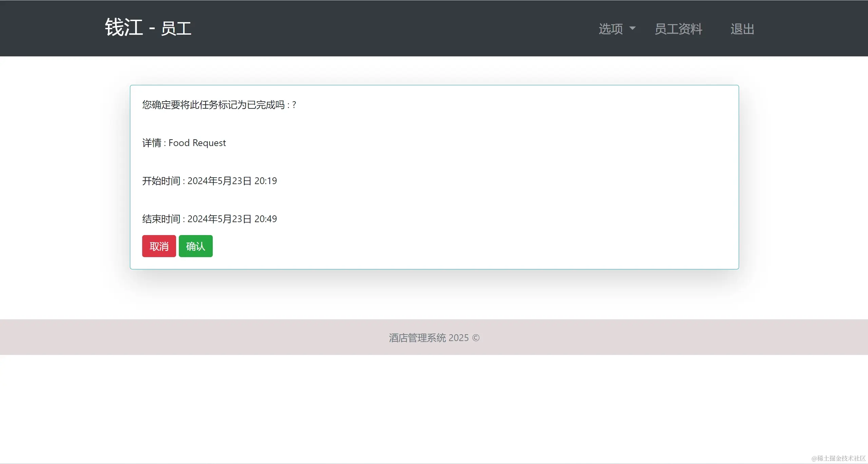This screenshot has height=464, width=868.
Task: Click the 20:49 end time value
Action: (x=265, y=219)
